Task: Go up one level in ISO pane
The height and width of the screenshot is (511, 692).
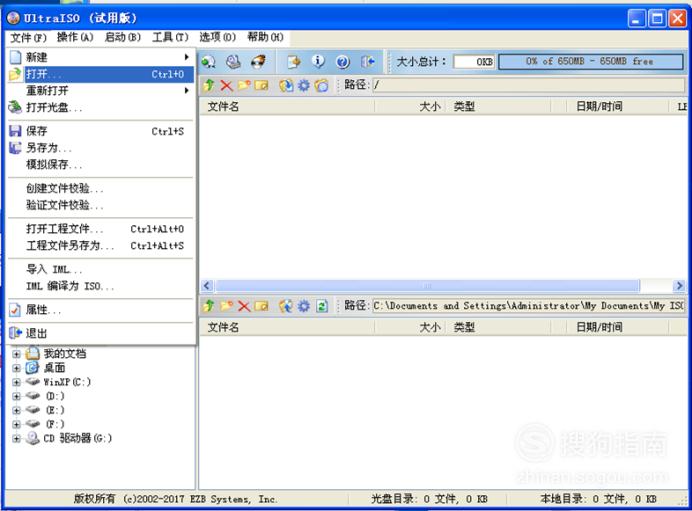Action: click(209, 85)
